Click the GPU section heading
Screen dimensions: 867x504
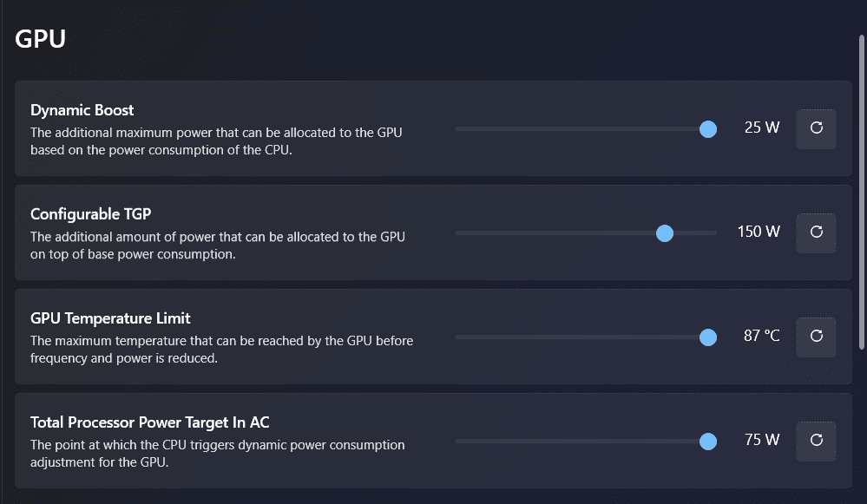pos(41,39)
